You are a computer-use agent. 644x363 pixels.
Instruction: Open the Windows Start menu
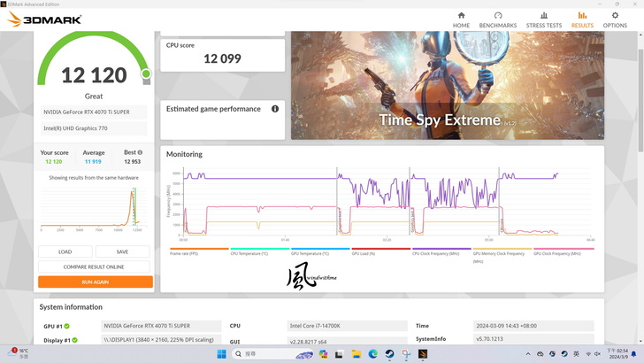(221, 354)
